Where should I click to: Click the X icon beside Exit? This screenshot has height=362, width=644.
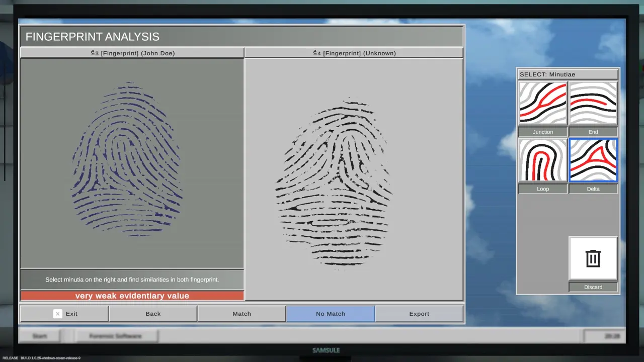[x=58, y=314]
